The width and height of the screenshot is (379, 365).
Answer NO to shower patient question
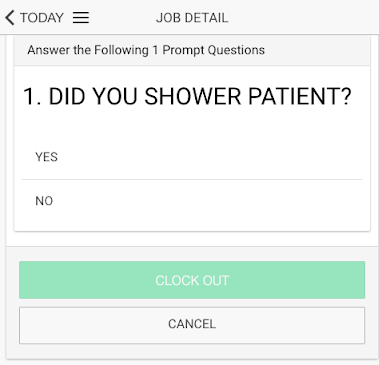pyautogui.click(x=192, y=201)
